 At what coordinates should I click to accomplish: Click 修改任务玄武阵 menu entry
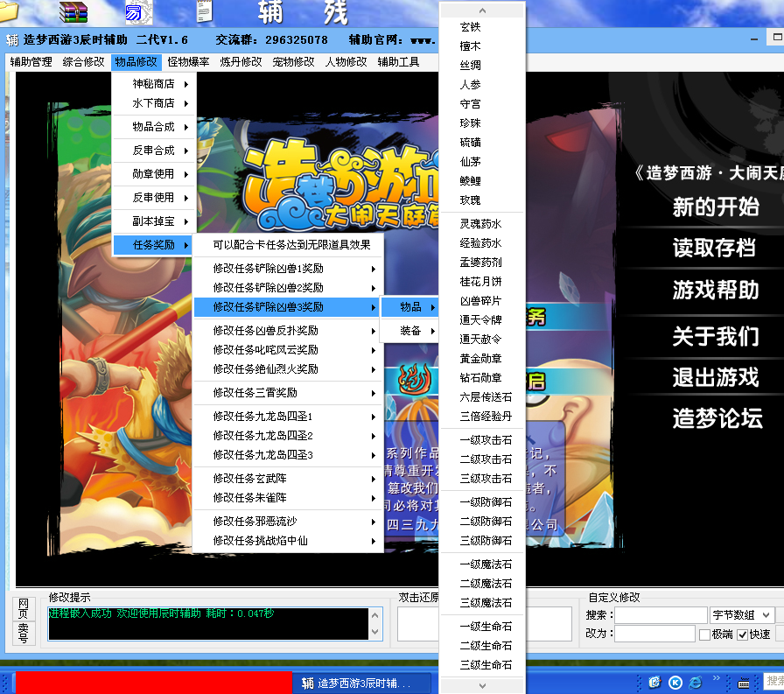(288, 479)
